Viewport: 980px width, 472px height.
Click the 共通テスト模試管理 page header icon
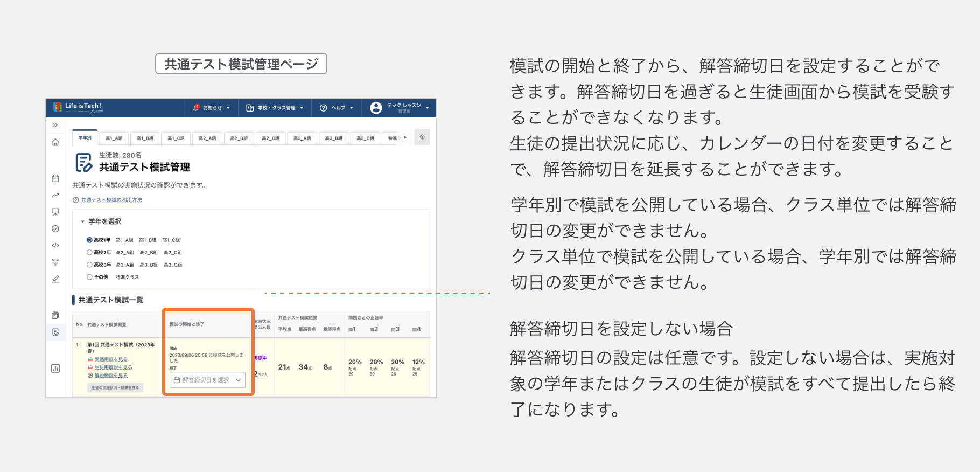83,162
